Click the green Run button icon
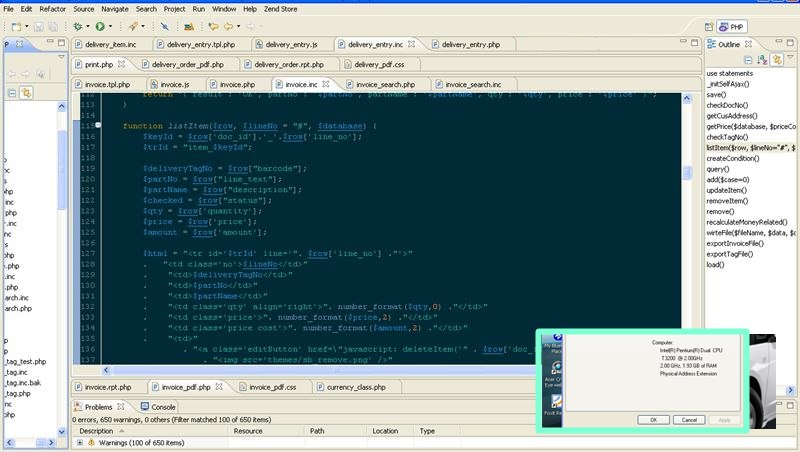Image resolution: width=800 pixels, height=452 pixels. click(x=100, y=27)
